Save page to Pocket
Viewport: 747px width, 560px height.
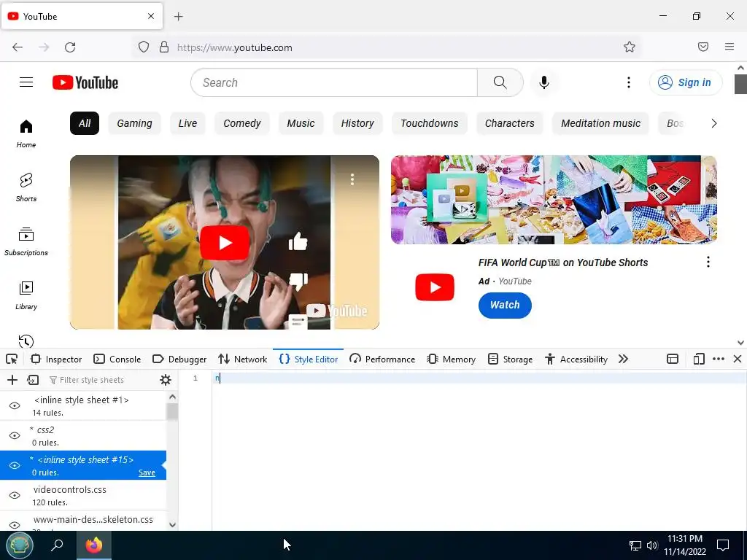(x=703, y=47)
